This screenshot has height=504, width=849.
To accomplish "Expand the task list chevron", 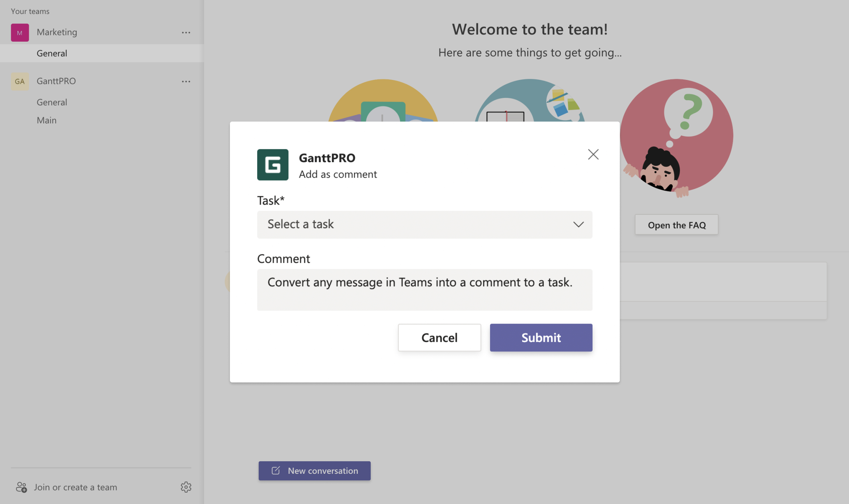I will pos(579,224).
